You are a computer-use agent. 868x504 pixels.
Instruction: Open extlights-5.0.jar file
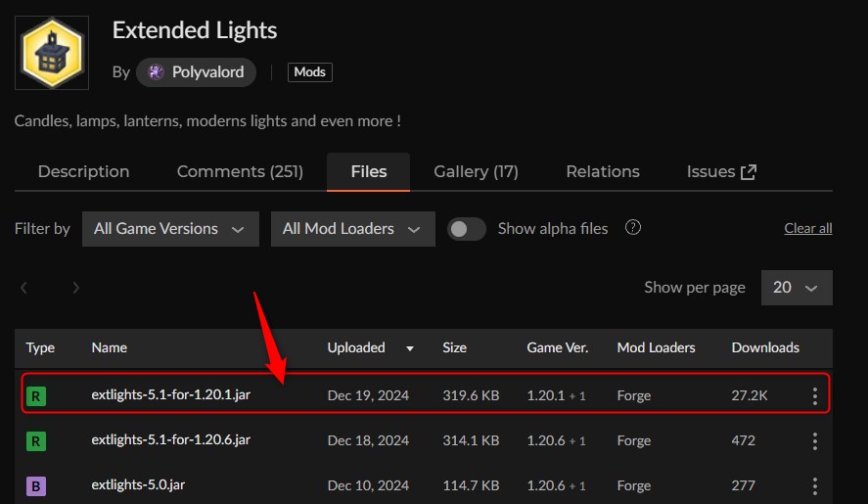click(x=138, y=485)
